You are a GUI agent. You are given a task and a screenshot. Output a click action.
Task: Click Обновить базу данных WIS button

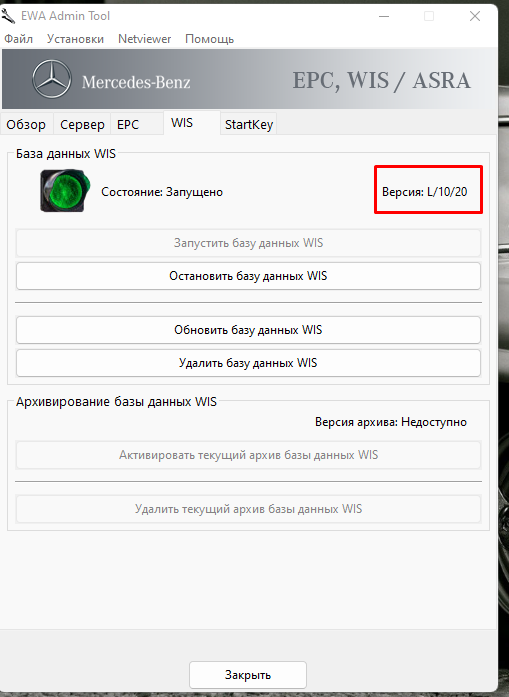[248, 330]
